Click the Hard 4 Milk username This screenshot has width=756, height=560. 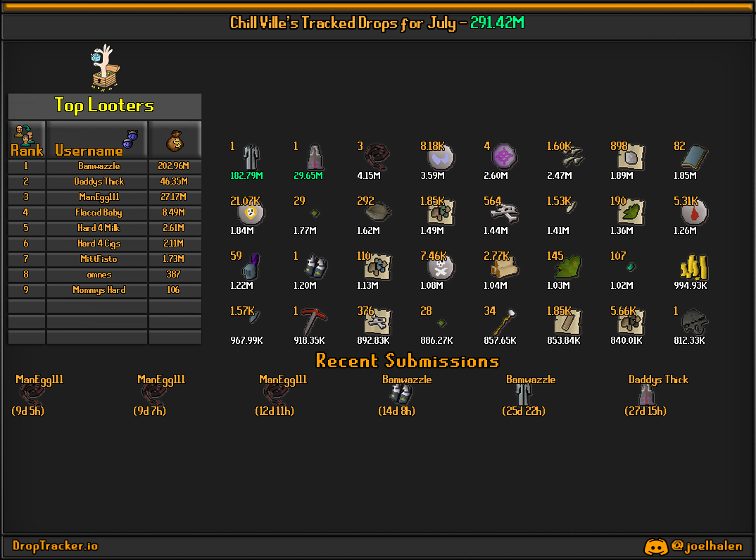(99, 228)
